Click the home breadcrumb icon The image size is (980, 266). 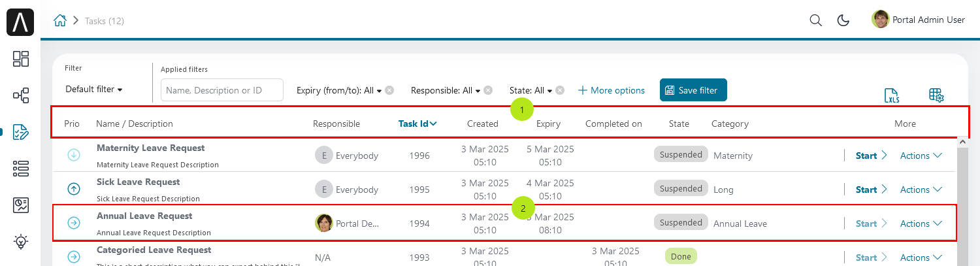pos(60,20)
